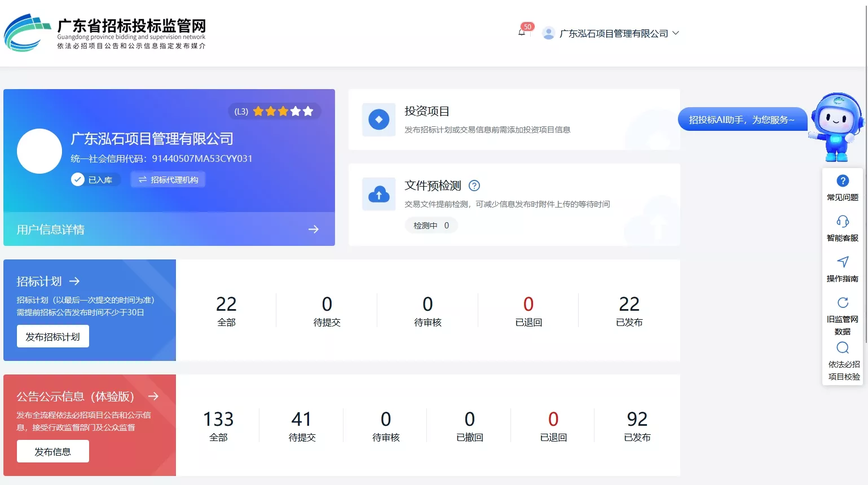
Task: View 公告公示 已发布 92 items
Action: pyautogui.click(x=637, y=425)
